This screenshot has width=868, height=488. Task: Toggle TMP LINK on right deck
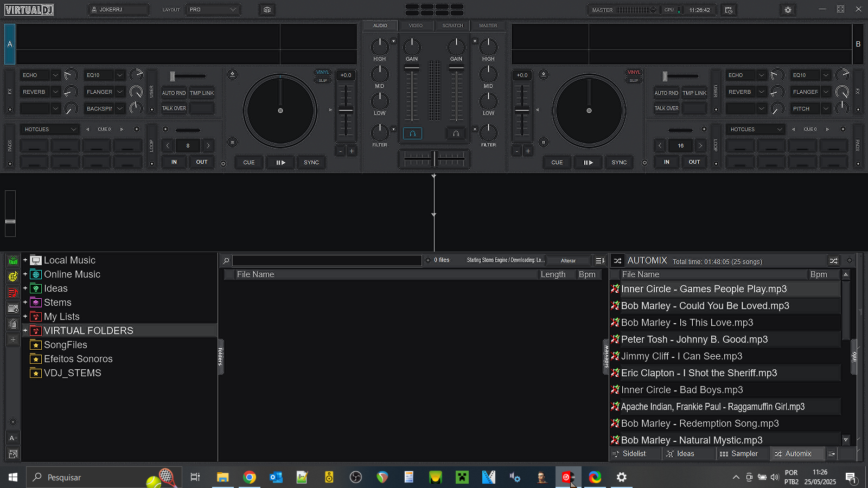click(694, 93)
